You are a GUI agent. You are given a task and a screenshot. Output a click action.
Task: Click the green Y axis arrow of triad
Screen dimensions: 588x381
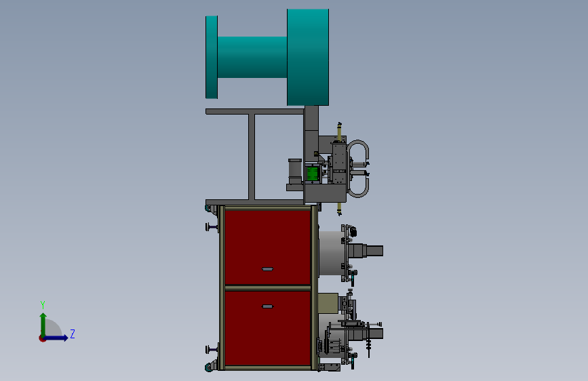pyautogui.click(x=43, y=324)
